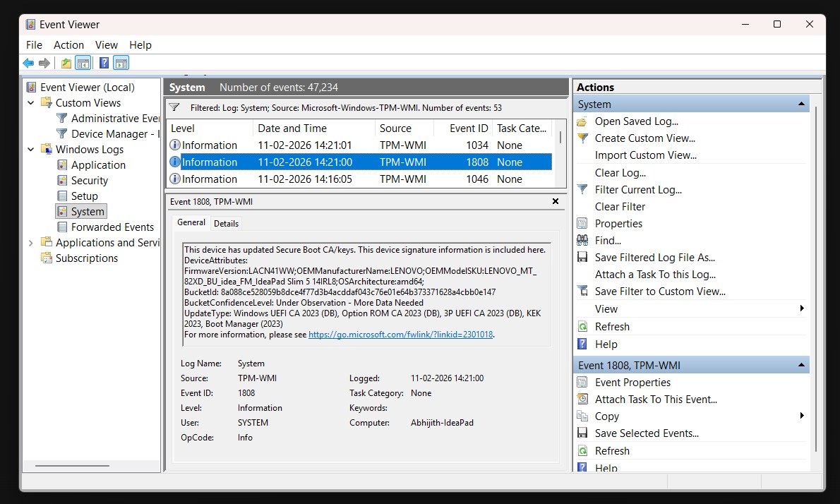Collapse the System actions section

click(801, 104)
